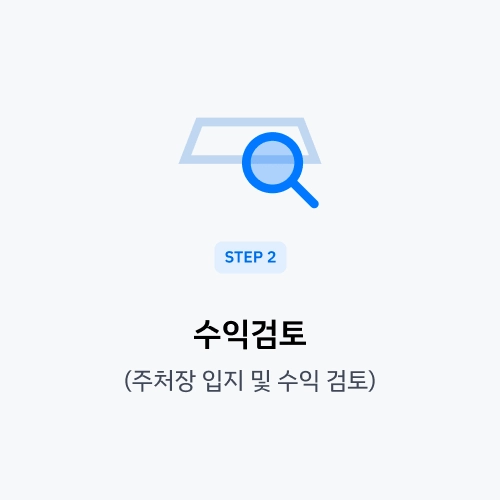Click the subtitle (주차장 입지 및 수익 검토)
The image size is (500, 500).
click(x=250, y=381)
